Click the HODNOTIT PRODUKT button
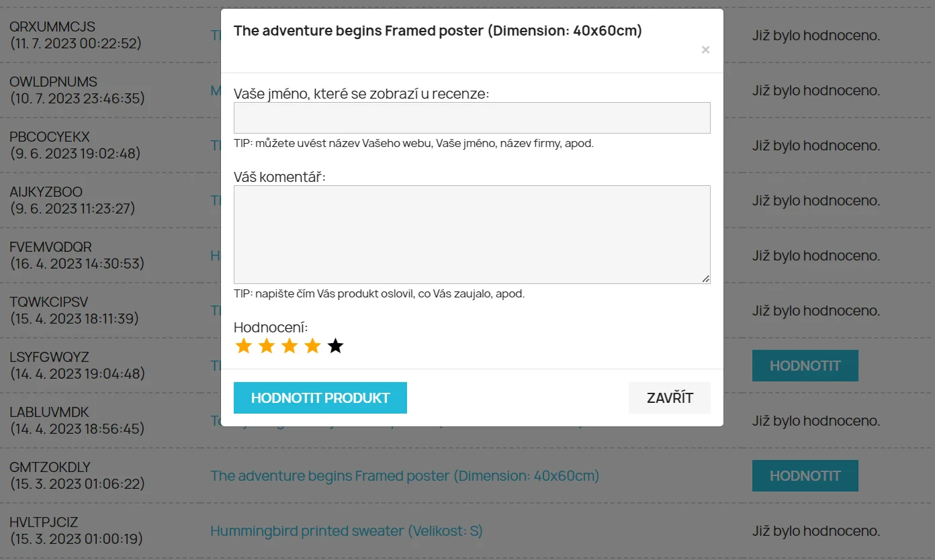Viewport: 935px width, 560px height. click(x=320, y=398)
